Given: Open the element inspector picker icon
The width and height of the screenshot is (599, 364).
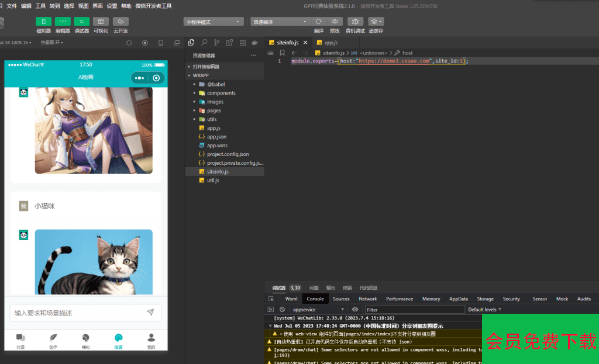Looking at the screenshot, I should point(271,299).
